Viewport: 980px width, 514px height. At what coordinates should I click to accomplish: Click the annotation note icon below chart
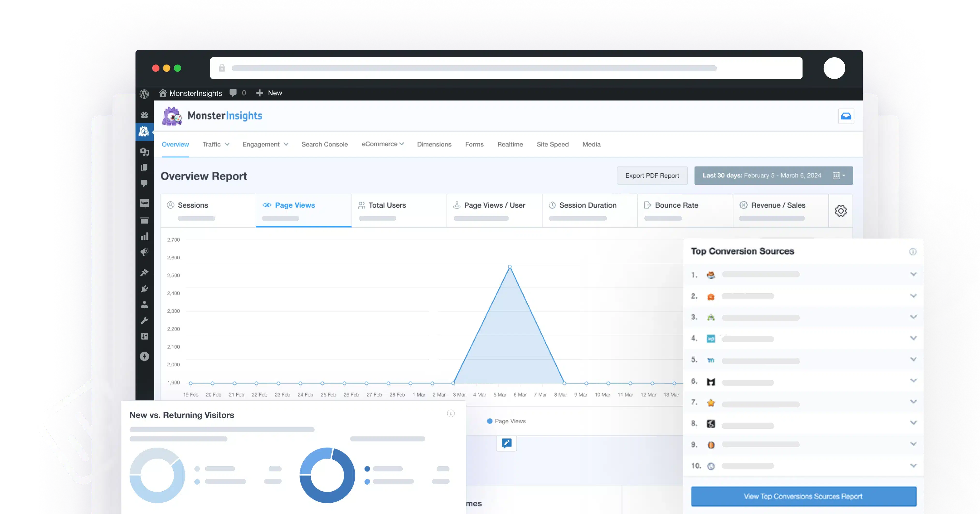506,443
